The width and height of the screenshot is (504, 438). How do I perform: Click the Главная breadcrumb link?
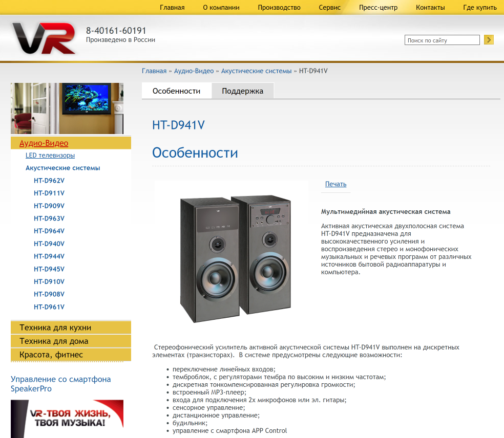pyautogui.click(x=154, y=71)
